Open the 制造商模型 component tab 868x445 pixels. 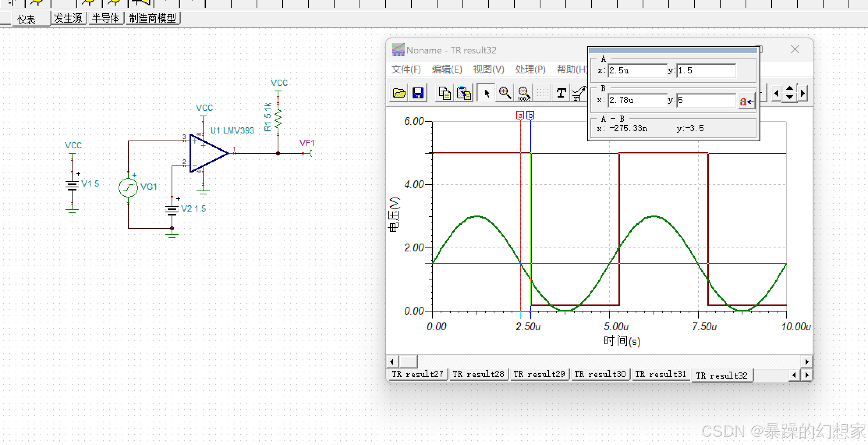pyautogui.click(x=152, y=18)
